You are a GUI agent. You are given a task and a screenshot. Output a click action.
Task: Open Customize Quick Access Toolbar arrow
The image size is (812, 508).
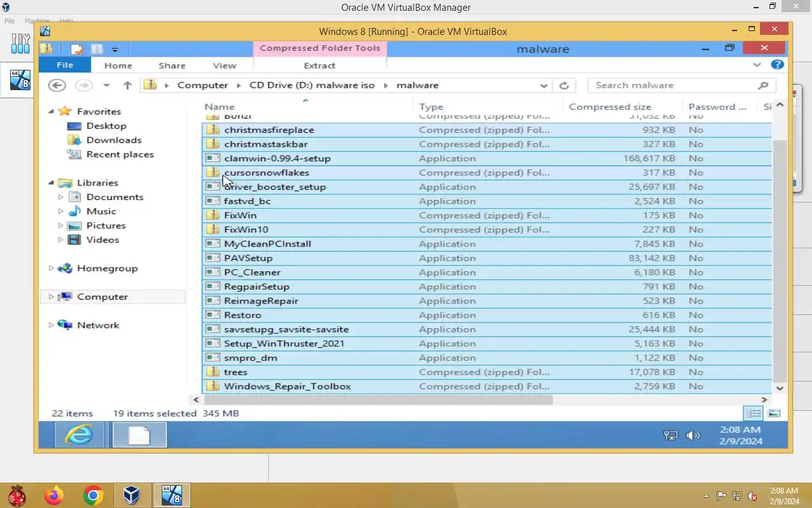(115, 50)
